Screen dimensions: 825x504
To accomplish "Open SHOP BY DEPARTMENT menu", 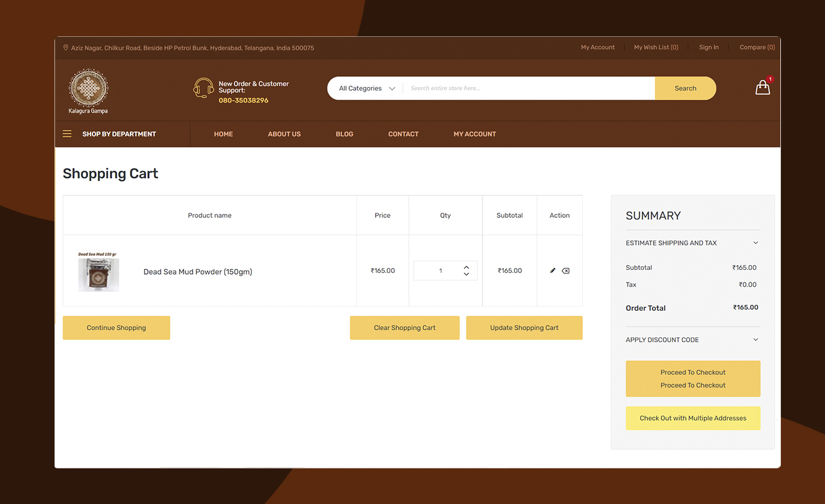I will [x=119, y=134].
